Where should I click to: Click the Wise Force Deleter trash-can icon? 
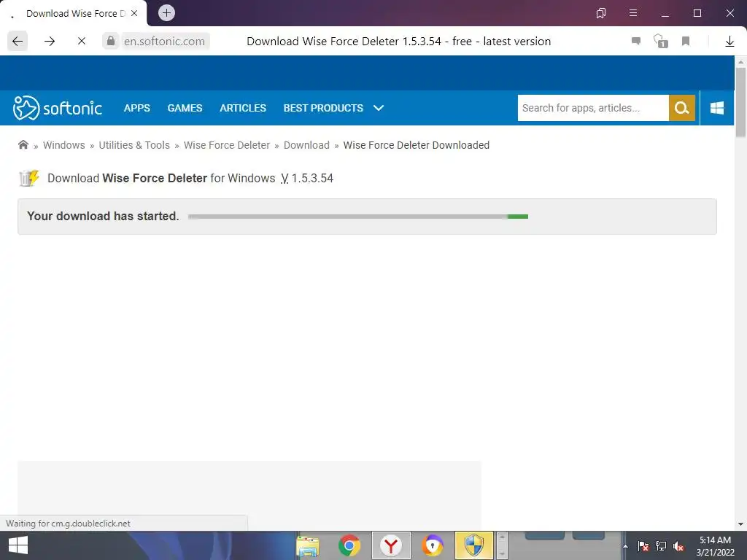point(28,179)
